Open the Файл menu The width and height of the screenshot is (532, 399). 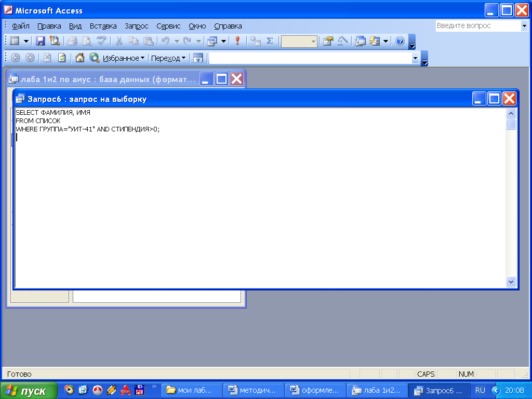(21, 26)
